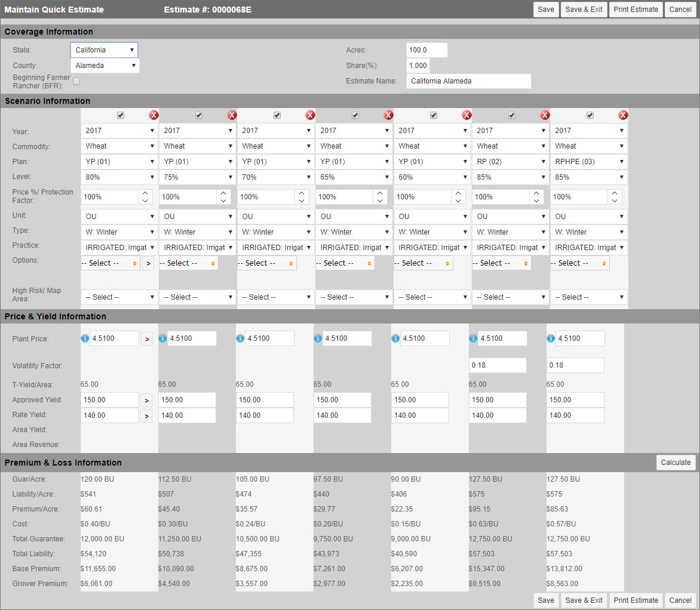This screenshot has width=700, height=610.
Task: Click Plant Price field in 70% level scenario
Action: 269,338
